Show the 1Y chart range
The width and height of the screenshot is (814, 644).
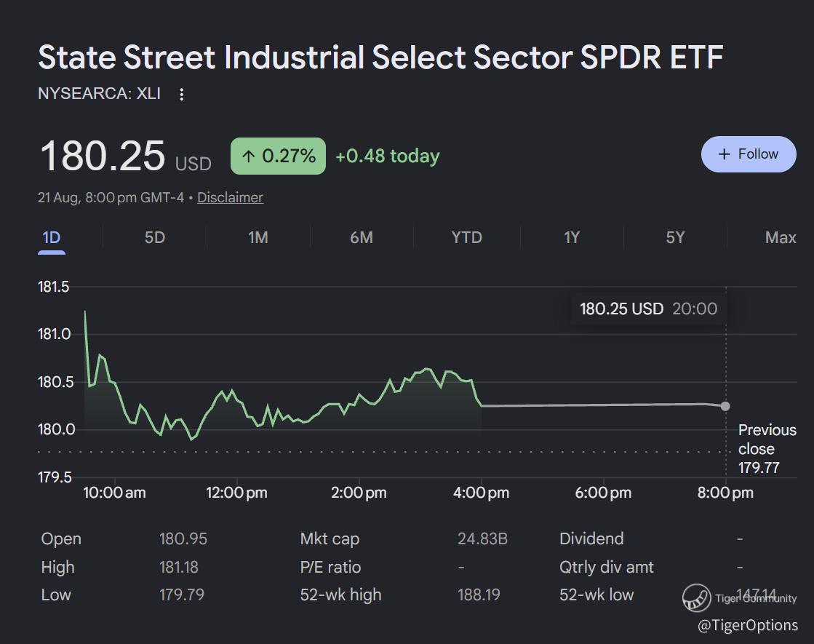tap(572, 238)
